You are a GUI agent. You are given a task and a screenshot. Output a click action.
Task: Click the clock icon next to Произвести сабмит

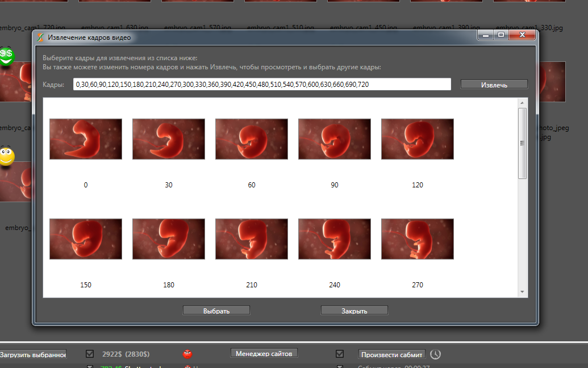435,354
